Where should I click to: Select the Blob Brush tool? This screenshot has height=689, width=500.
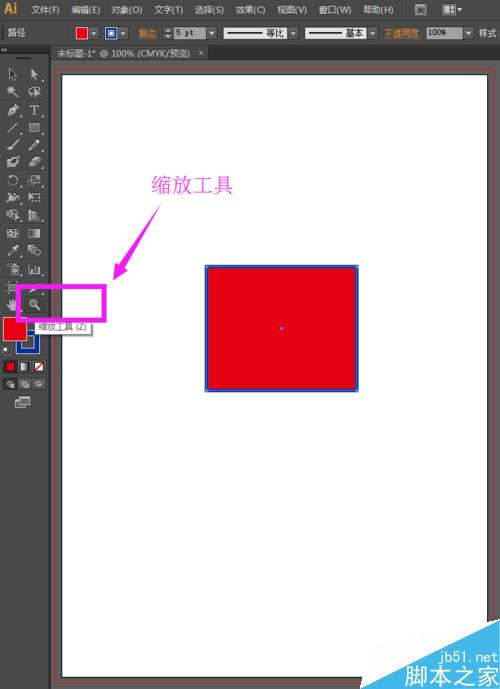tap(13, 162)
